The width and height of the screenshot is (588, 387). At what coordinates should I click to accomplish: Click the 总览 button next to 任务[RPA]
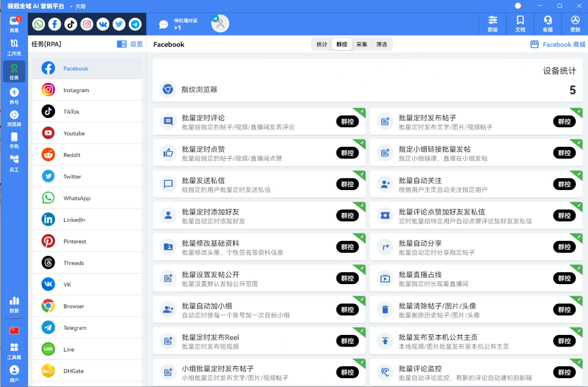[130, 44]
